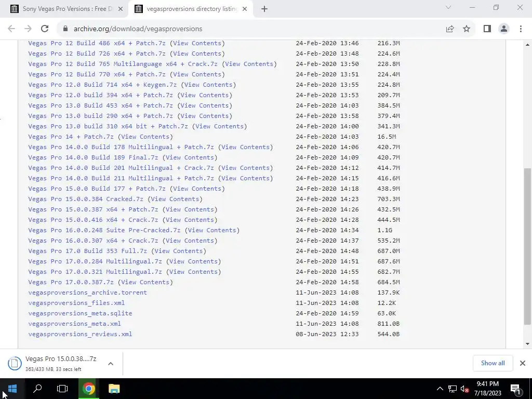Click Chrome taskbar icon
The image size is (532, 399).
click(88, 389)
